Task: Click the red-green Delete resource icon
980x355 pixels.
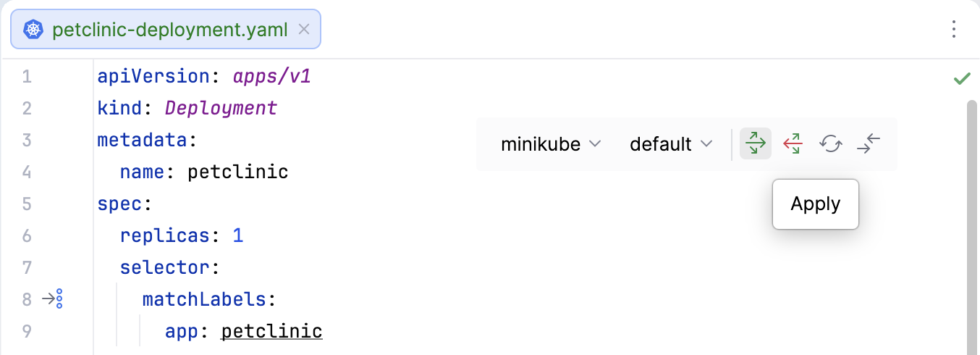Action: pos(793,143)
